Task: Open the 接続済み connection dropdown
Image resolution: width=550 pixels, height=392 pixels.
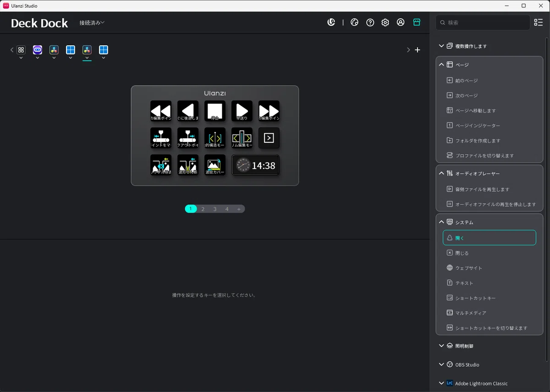Action: (x=92, y=22)
